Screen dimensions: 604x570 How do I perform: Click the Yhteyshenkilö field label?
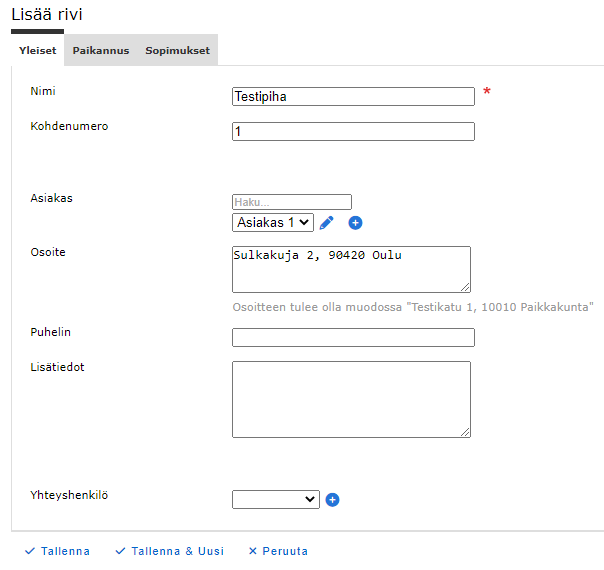click(71, 494)
